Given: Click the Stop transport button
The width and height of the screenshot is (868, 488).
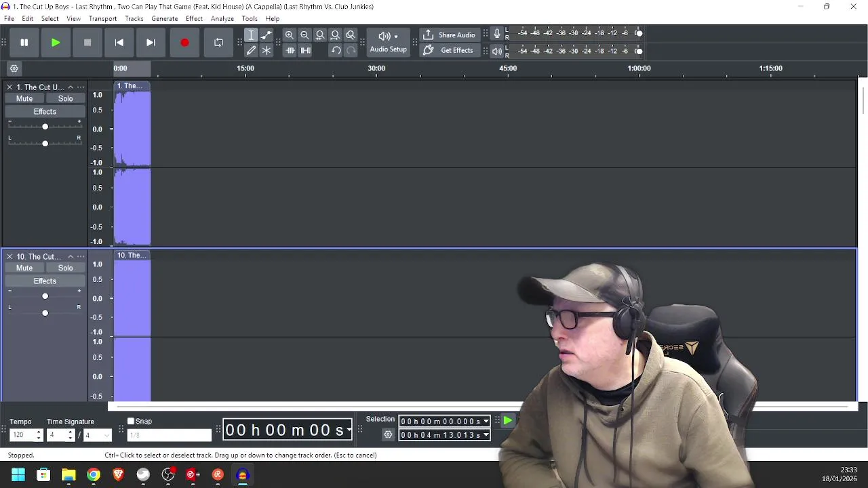Looking at the screenshot, I should click(87, 43).
